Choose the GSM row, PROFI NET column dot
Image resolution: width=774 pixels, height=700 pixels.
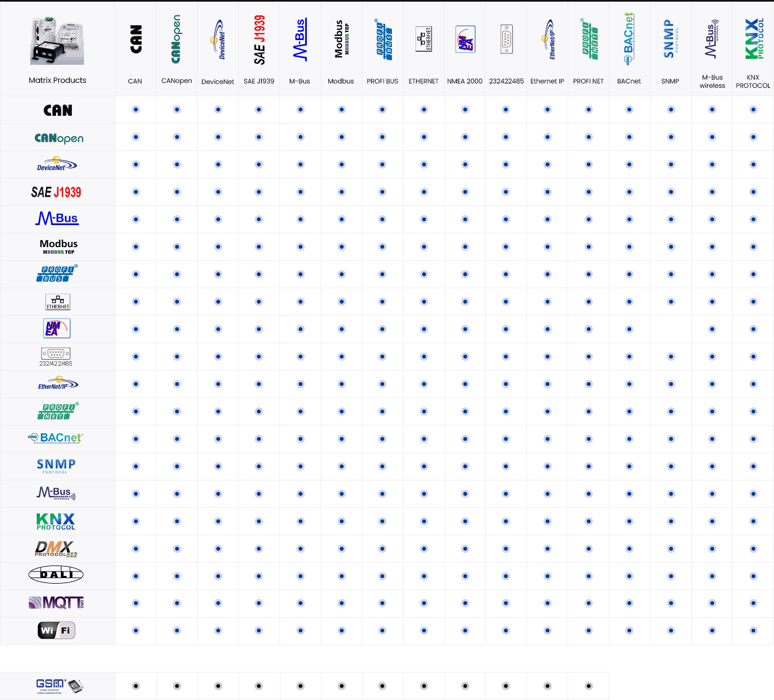pos(588,686)
